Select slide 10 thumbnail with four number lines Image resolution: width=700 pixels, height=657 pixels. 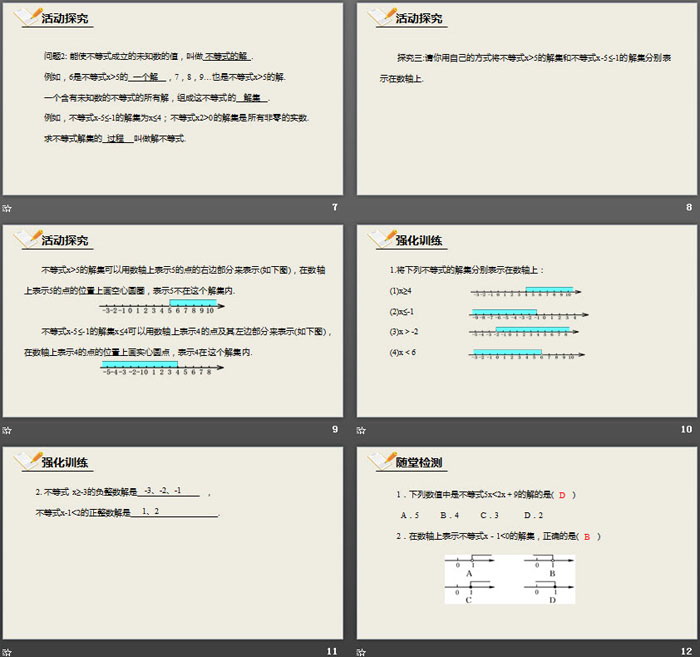[527, 321]
